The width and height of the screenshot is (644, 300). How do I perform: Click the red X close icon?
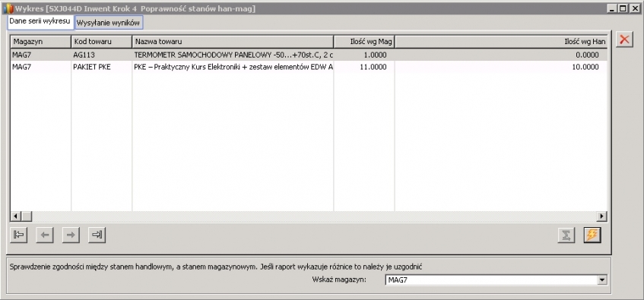point(624,39)
